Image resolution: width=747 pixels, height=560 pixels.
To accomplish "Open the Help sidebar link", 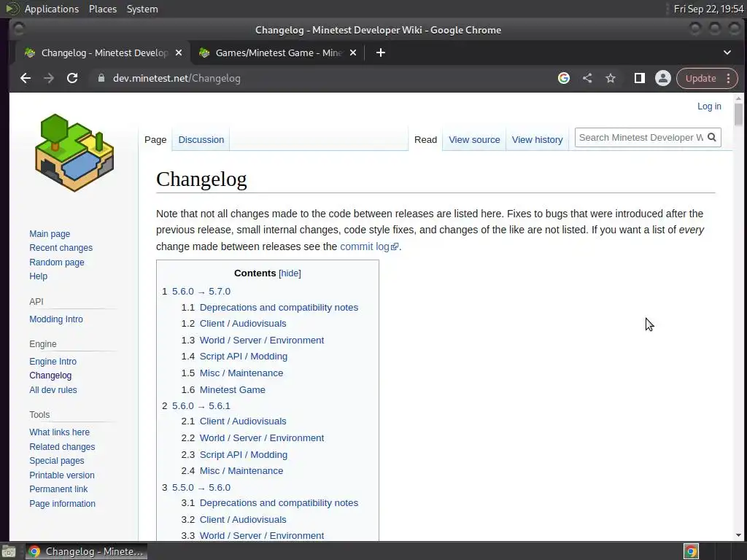I will pos(38,276).
